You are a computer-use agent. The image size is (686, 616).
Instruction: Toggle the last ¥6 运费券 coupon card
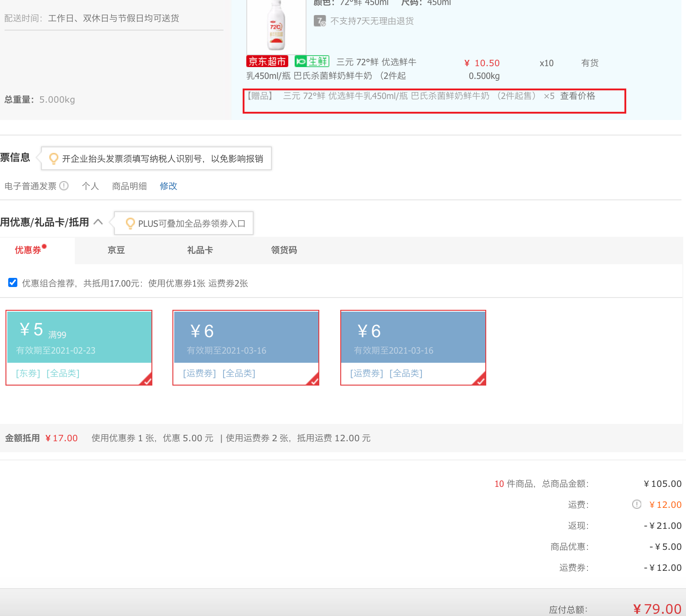pos(413,348)
